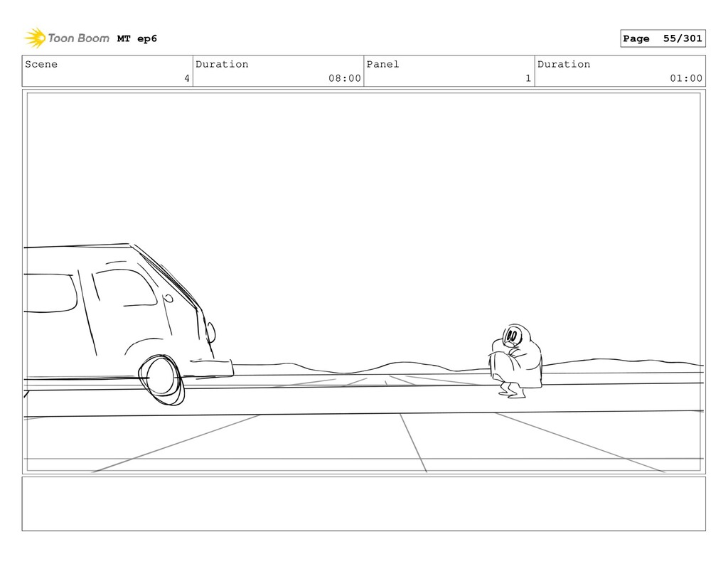Screen dimensions: 728x564
Task: Click the empty notes box below the panel
Action: (363, 504)
